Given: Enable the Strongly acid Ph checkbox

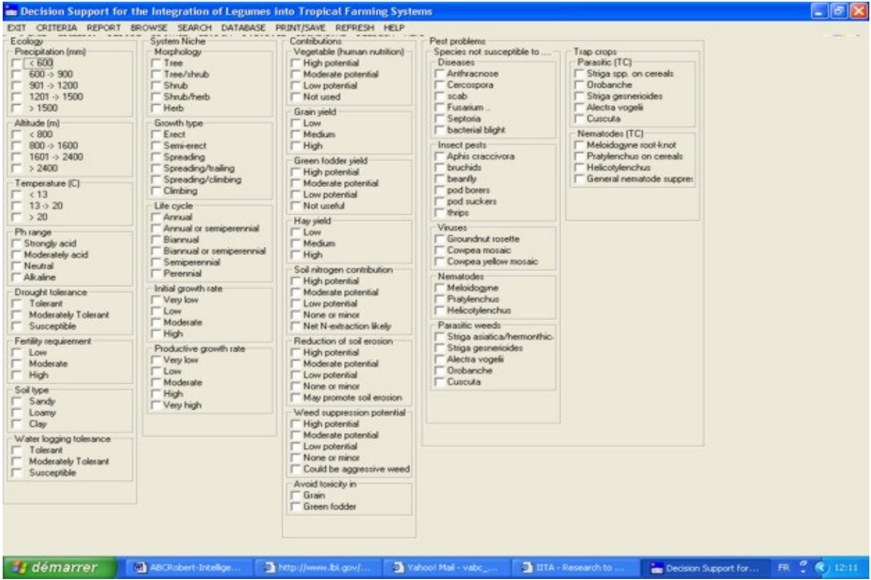Looking at the screenshot, I should (x=17, y=244).
